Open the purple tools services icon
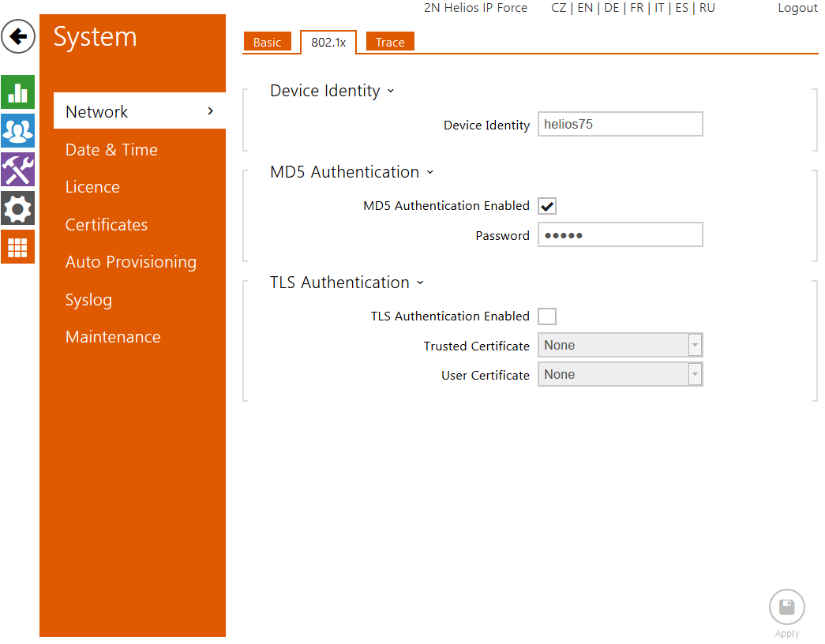 click(17, 170)
